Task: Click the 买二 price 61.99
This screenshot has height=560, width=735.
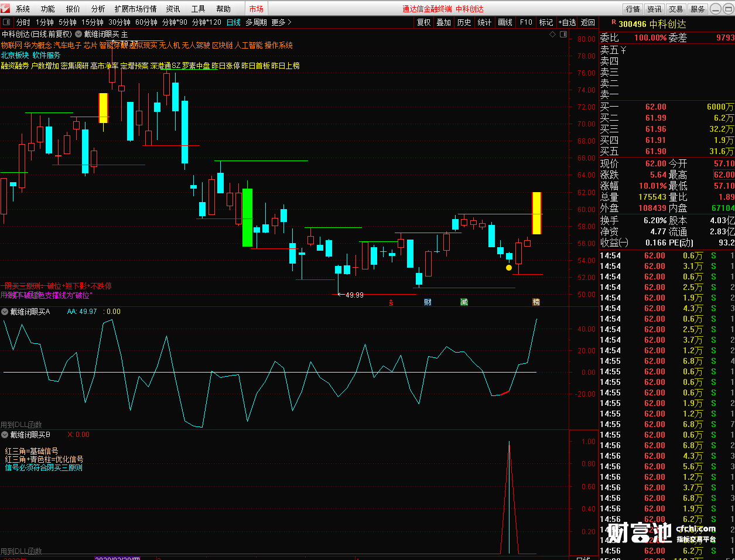Action: [655, 118]
